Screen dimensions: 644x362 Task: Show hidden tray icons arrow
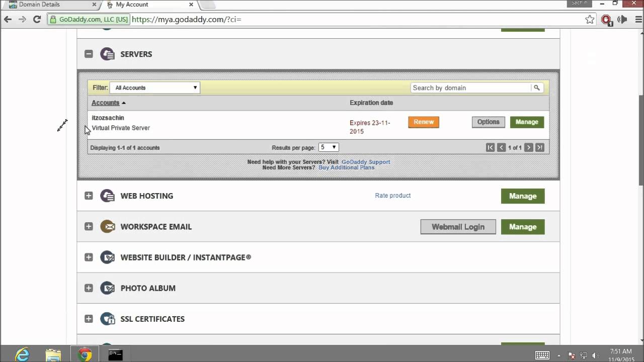[559, 355]
